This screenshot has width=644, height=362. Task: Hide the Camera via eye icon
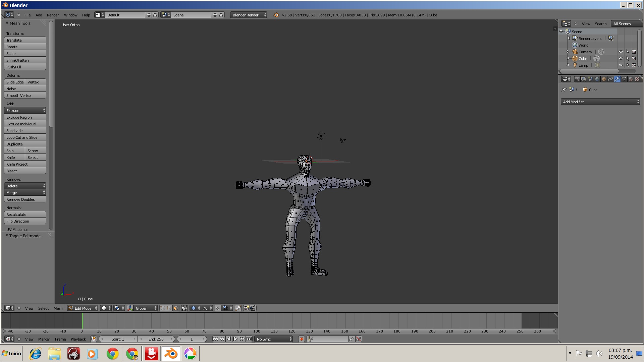click(621, 52)
